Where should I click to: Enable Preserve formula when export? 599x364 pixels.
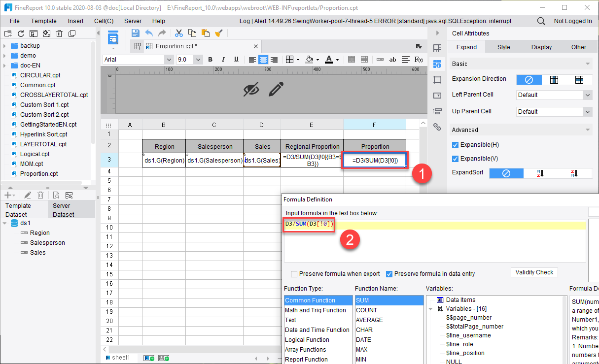click(294, 274)
